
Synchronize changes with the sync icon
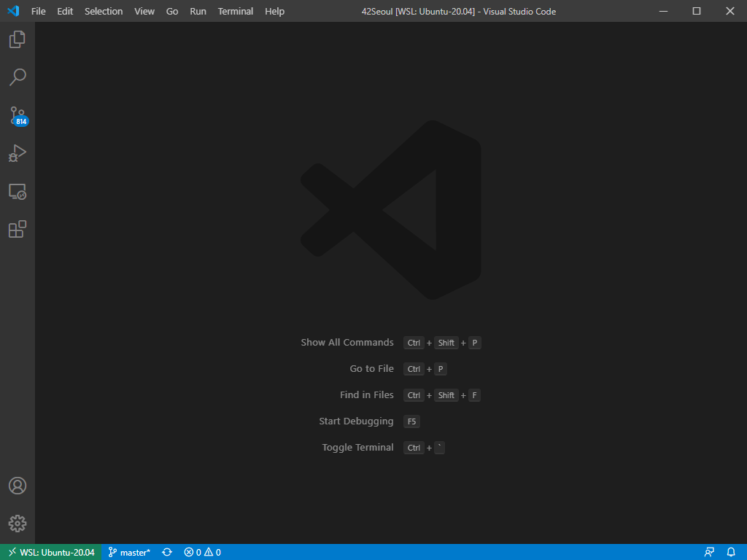pyautogui.click(x=167, y=553)
